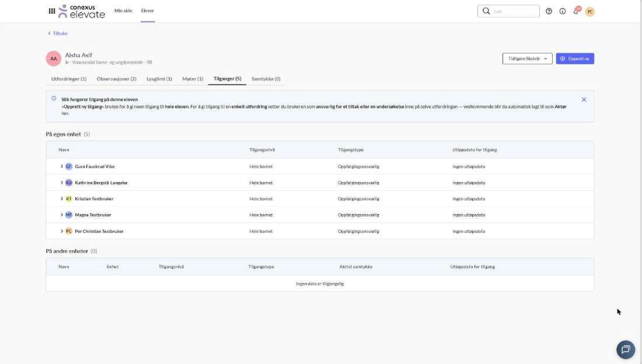Go back with the Tilbake link

[58, 33]
